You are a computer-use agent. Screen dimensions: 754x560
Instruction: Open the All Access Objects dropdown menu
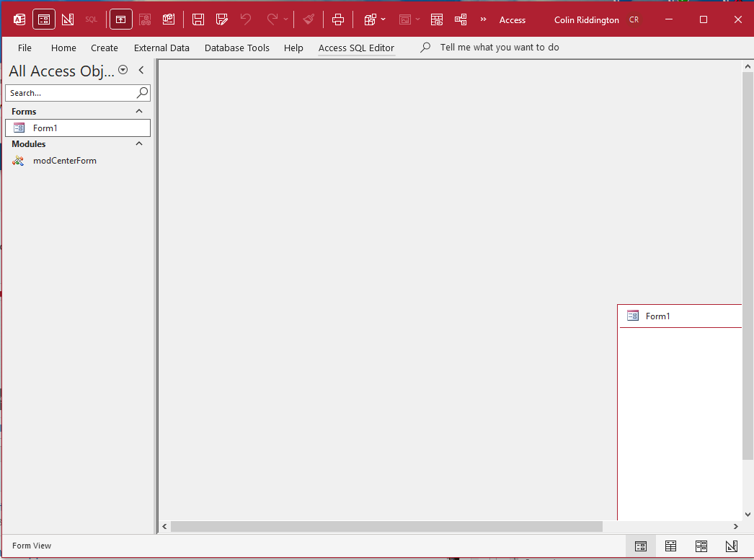(x=123, y=70)
